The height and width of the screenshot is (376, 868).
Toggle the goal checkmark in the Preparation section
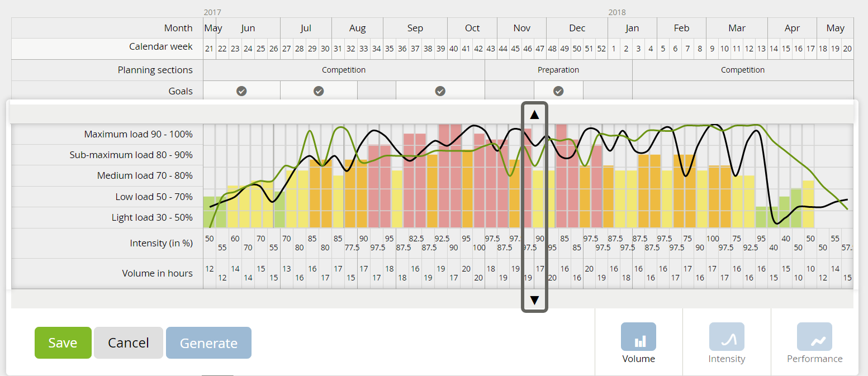point(558,91)
